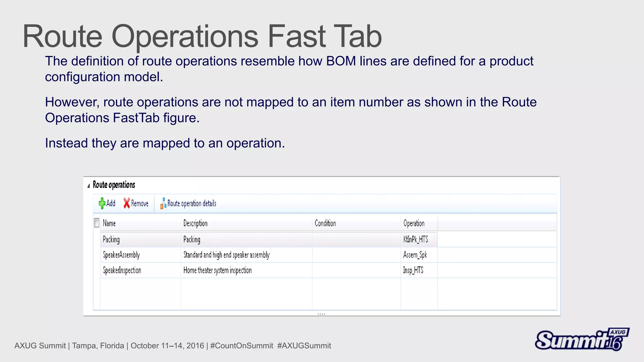Click the grid resize grip dots below the table

[321, 314]
